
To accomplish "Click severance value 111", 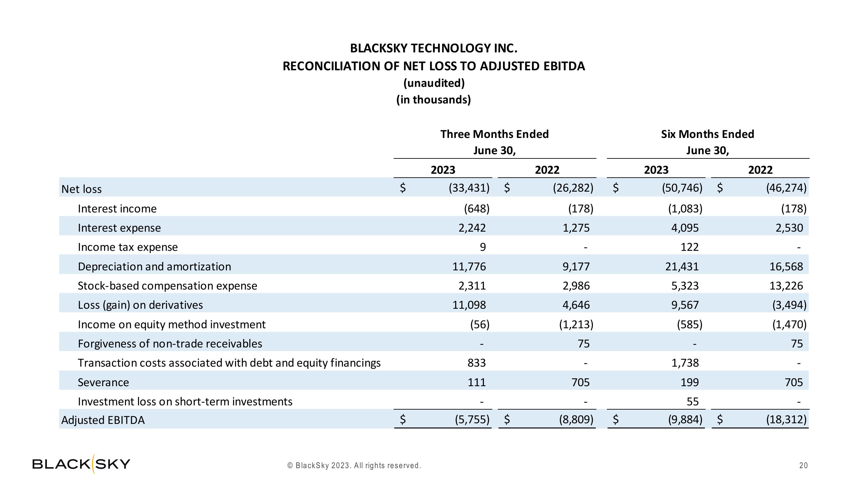I will click(476, 383).
